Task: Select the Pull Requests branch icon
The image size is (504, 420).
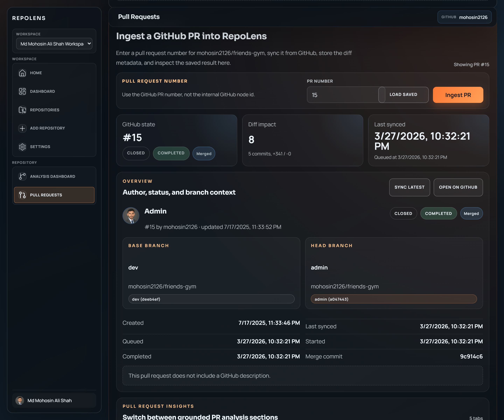Action: point(22,195)
